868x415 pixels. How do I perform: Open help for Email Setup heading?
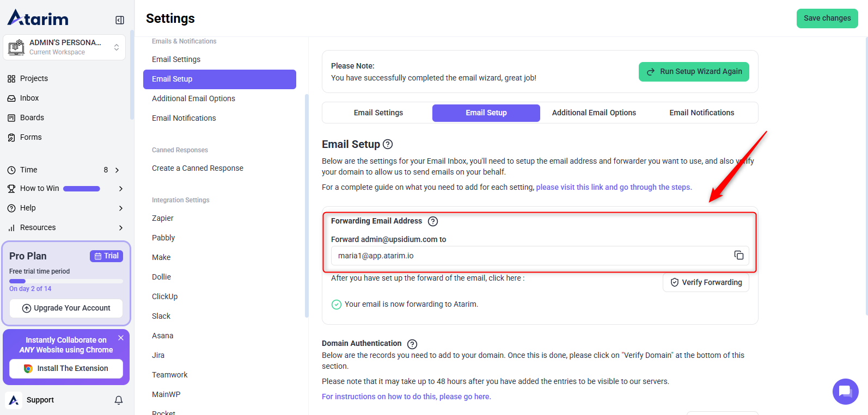click(x=388, y=144)
